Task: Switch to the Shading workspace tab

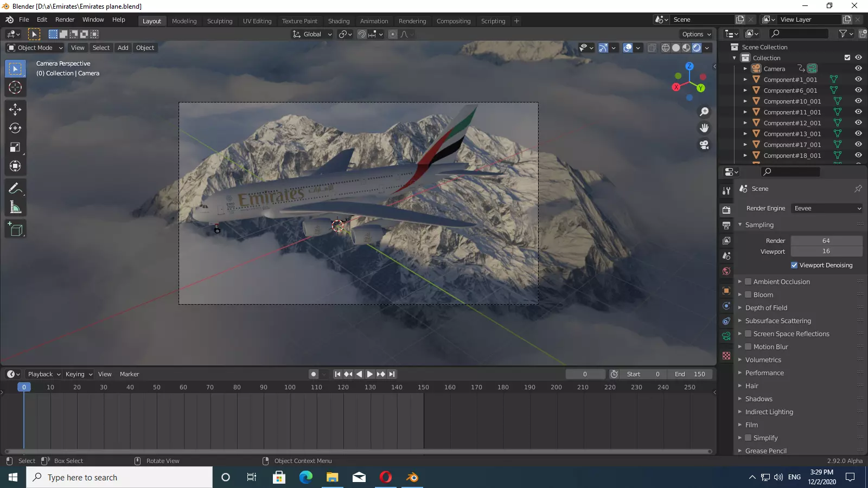Action: 339,21
